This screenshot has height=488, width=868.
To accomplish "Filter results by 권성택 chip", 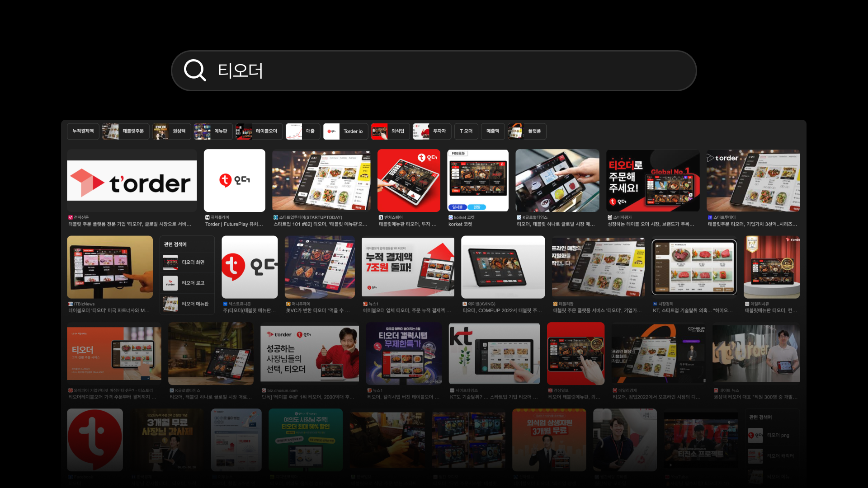I will pyautogui.click(x=172, y=131).
